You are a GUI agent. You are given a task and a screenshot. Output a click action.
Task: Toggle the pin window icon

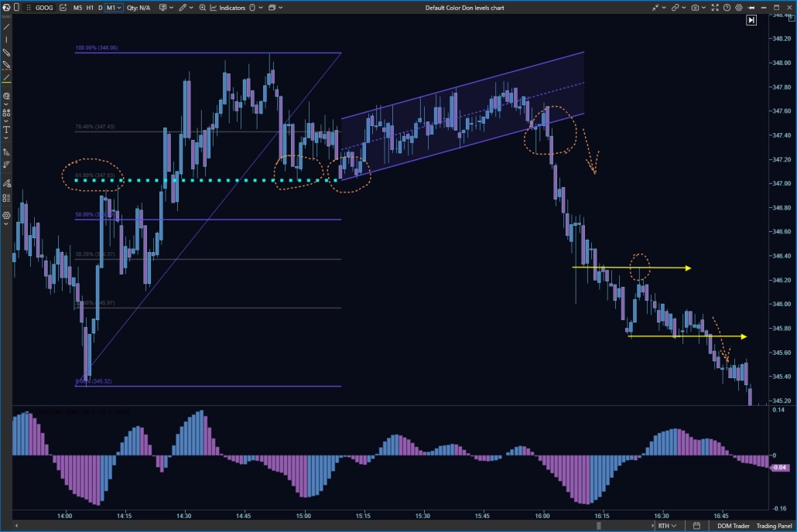751,8
